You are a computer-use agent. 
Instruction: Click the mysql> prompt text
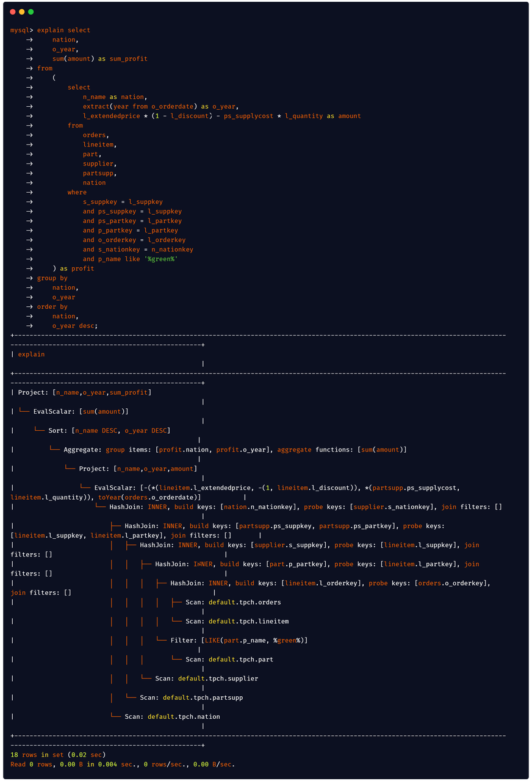(x=21, y=30)
